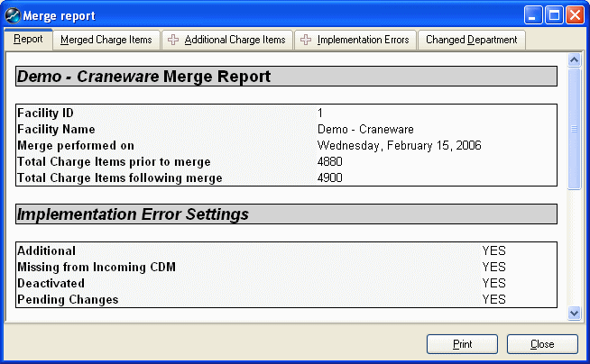Show the Changed Department tab

tap(471, 40)
